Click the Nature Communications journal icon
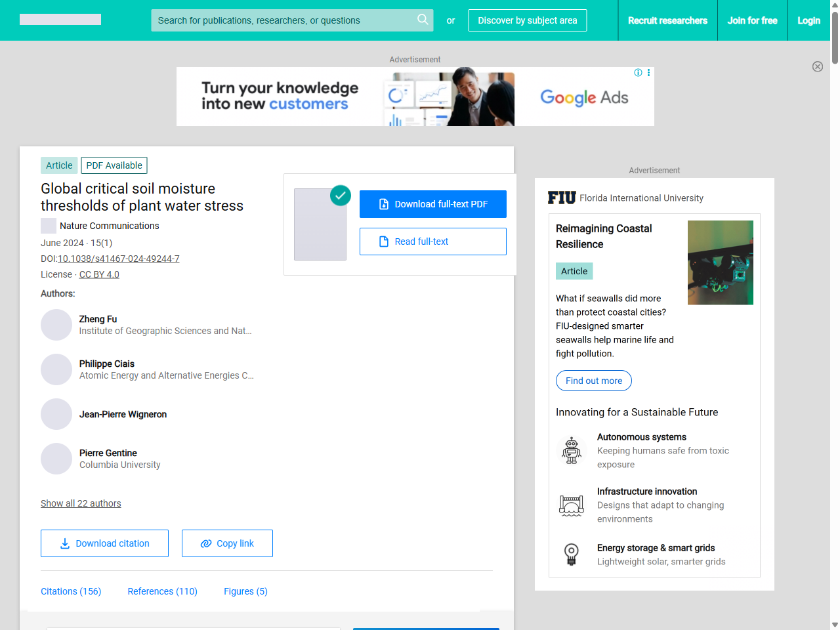This screenshot has height=630, width=840. pyautogui.click(x=49, y=226)
